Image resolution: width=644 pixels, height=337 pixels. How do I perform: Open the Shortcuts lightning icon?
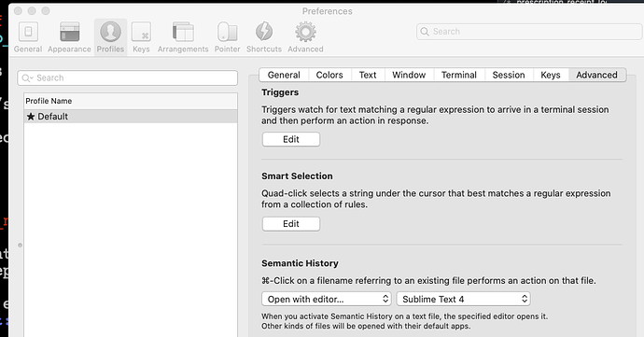coord(264,32)
